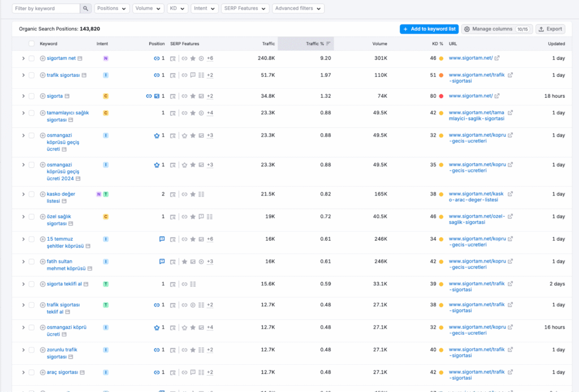Focus the Filter by keyword input field
The image size is (579, 392).
tap(45, 8)
